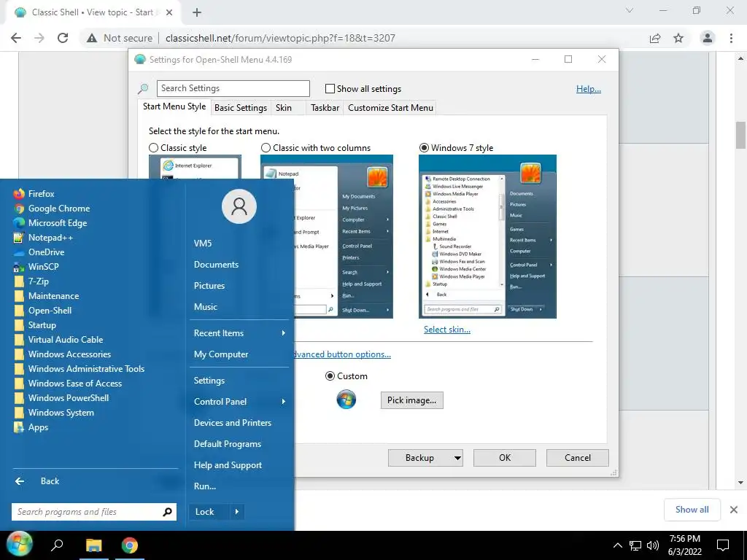Select the Custom button image option
Screen dimensions: 747x560
point(330,376)
